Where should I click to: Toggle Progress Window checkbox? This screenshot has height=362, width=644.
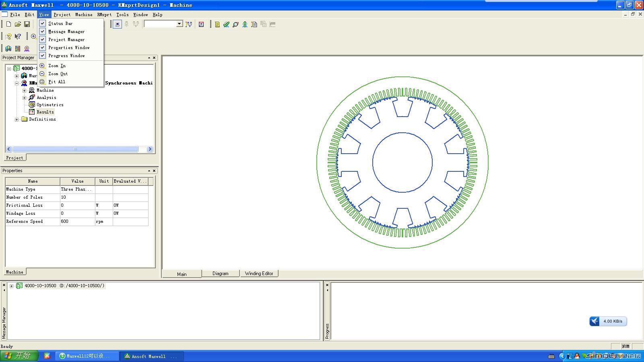click(x=42, y=56)
